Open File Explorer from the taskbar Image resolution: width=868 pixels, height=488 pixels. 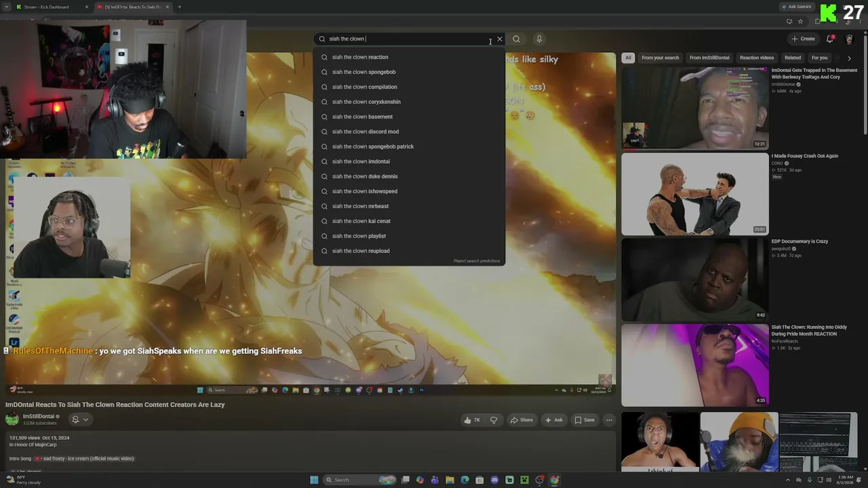450,480
